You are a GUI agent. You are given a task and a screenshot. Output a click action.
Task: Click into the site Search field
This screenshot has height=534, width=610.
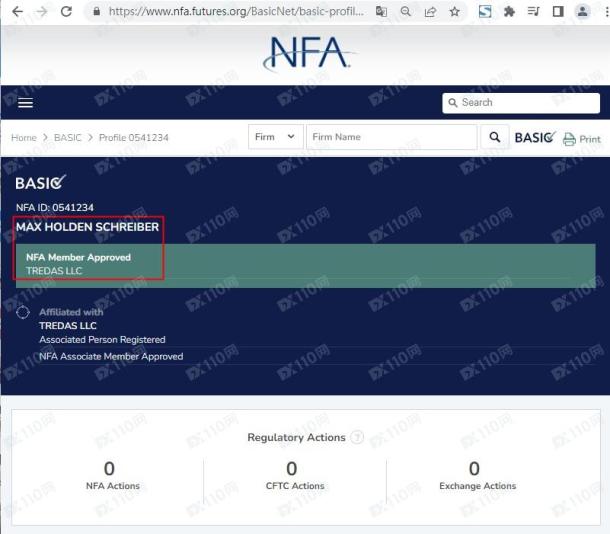(x=521, y=103)
